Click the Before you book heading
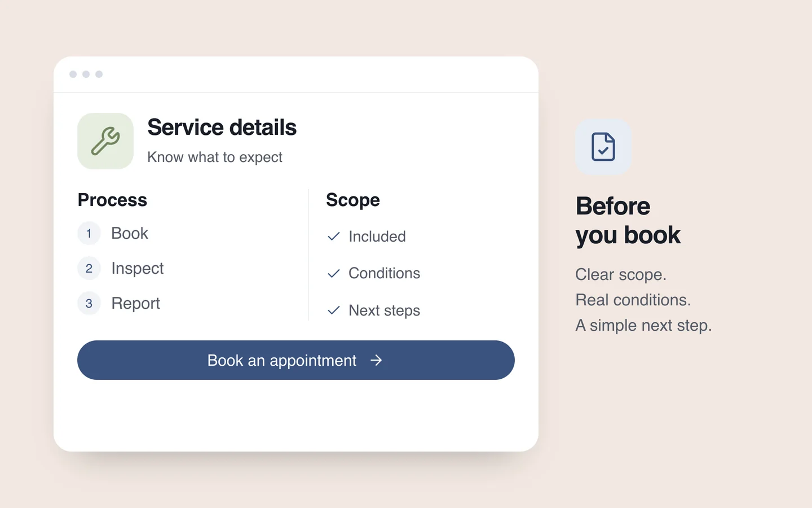The image size is (812, 508). [x=628, y=221]
